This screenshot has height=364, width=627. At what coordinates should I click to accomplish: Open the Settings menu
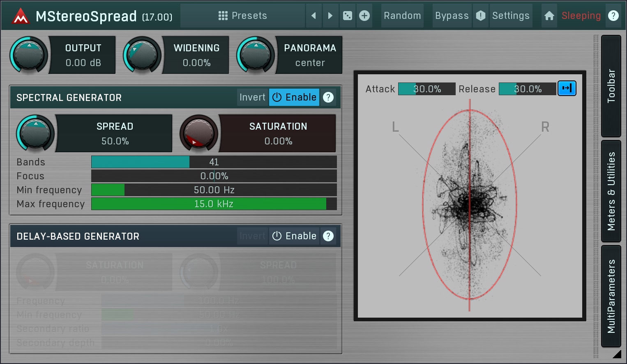[511, 16]
